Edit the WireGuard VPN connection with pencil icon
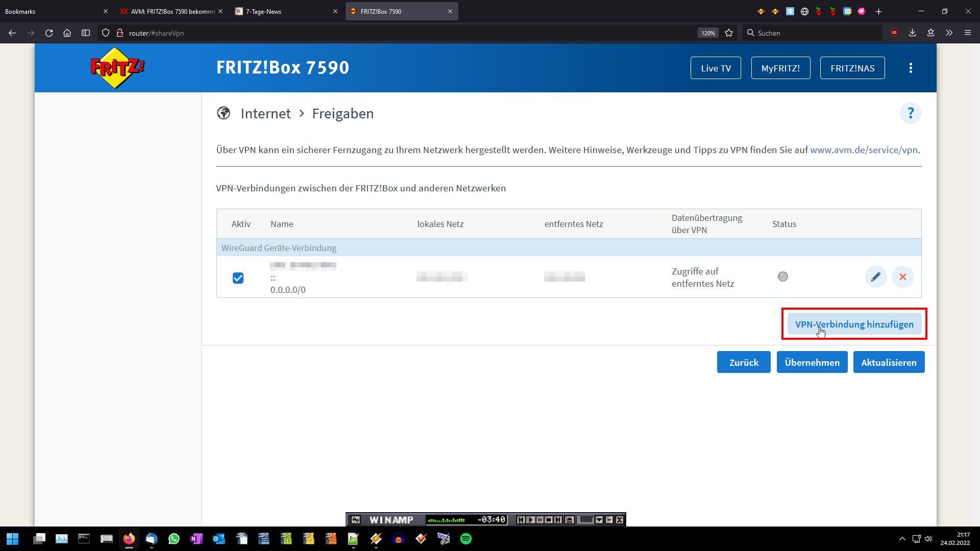Image resolution: width=980 pixels, height=551 pixels. pyautogui.click(x=876, y=277)
